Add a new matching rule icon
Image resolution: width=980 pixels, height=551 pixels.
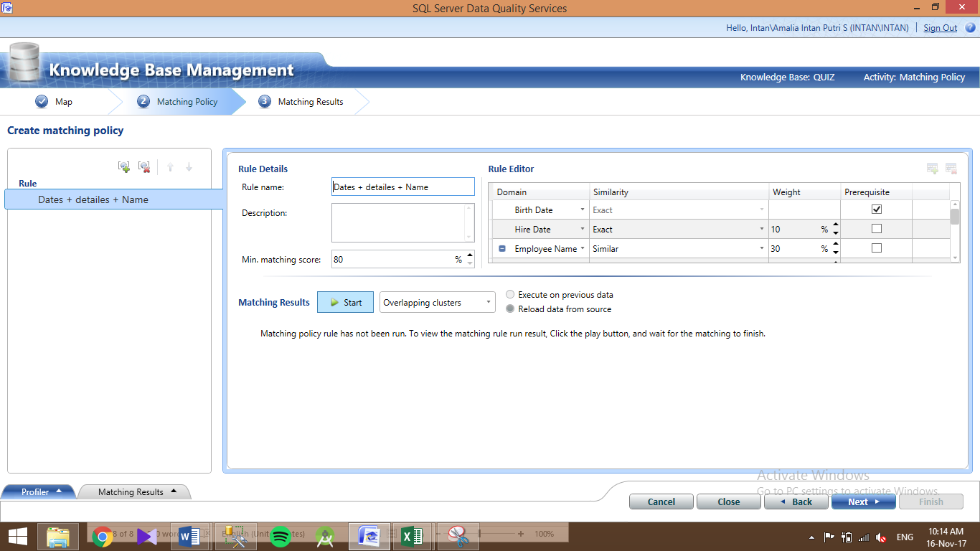point(124,166)
